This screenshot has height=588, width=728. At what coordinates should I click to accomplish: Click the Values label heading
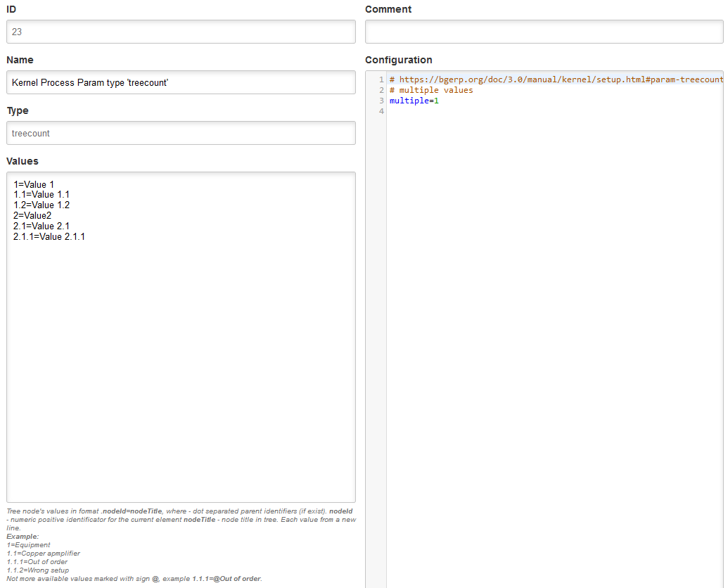pos(23,161)
